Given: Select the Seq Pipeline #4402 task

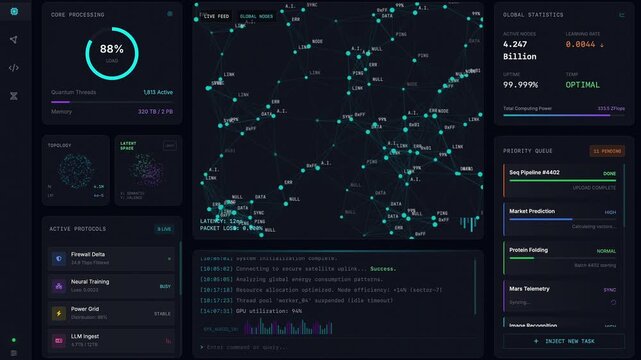Looking at the screenshot, I should pos(562,180).
